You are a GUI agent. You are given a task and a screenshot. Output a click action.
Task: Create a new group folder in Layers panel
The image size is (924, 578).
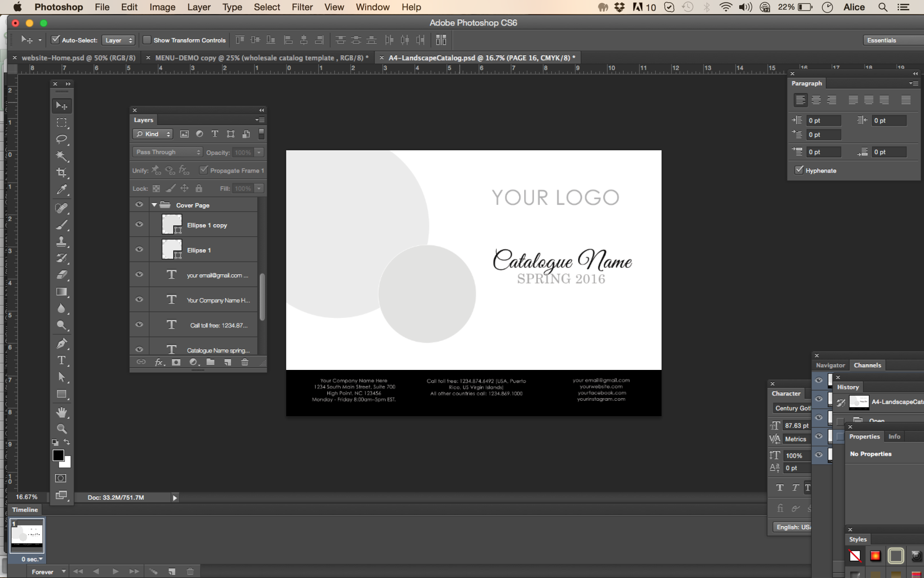(x=210, y=362)
